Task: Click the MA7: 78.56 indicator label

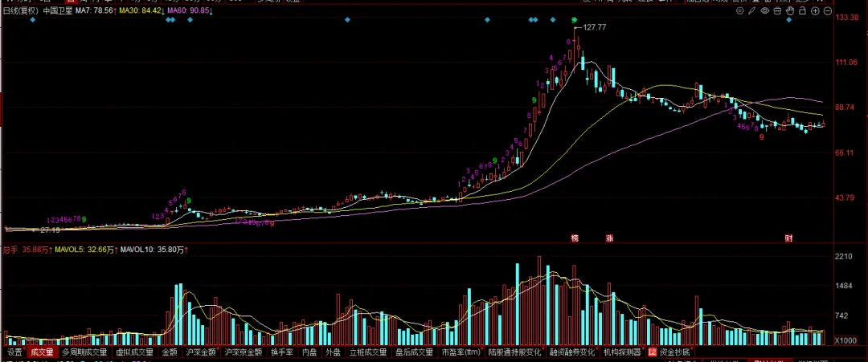Action: pyautogui.click(x=95, y=10)
